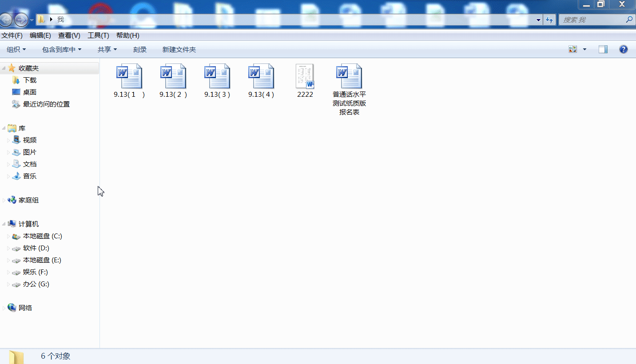This screenshot has height=364, width=636.
Task: Click the 刻录 toolbar button
Action: pos(140,50)
